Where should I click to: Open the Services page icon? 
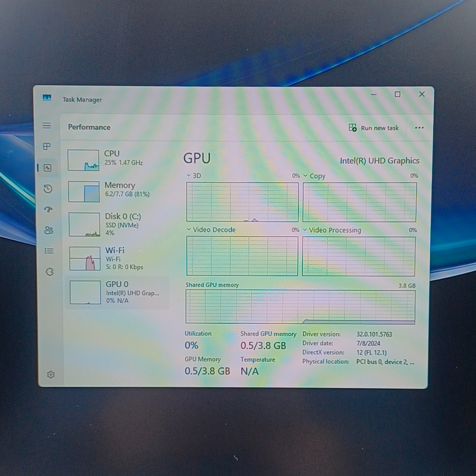coord(50,272)
